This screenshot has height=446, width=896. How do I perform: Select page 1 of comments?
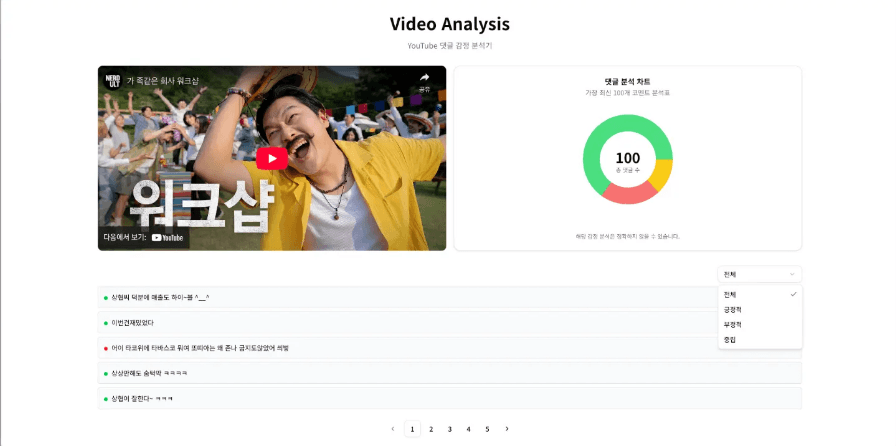[x=413, y=429]
